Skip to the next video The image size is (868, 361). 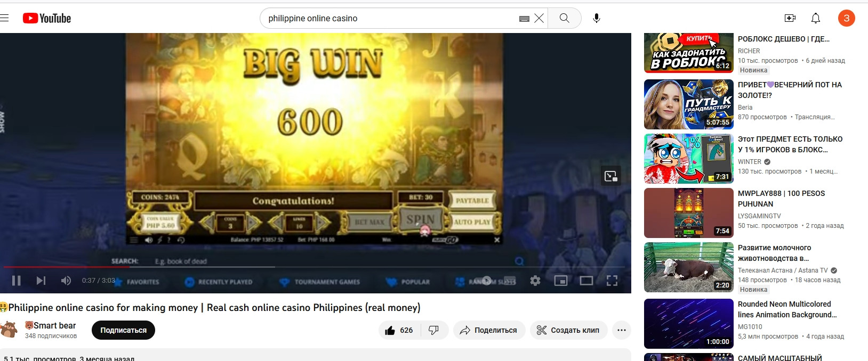click(41, 281)
